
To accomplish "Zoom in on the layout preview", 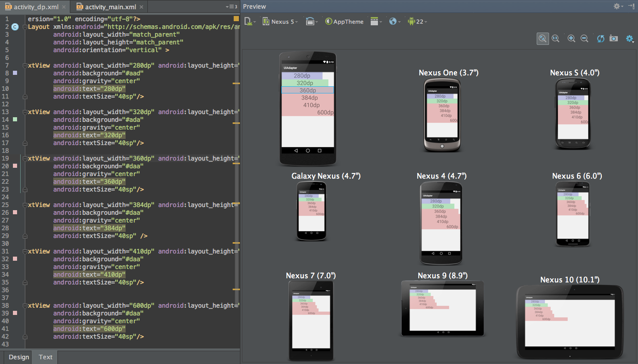I will point(571,39).
